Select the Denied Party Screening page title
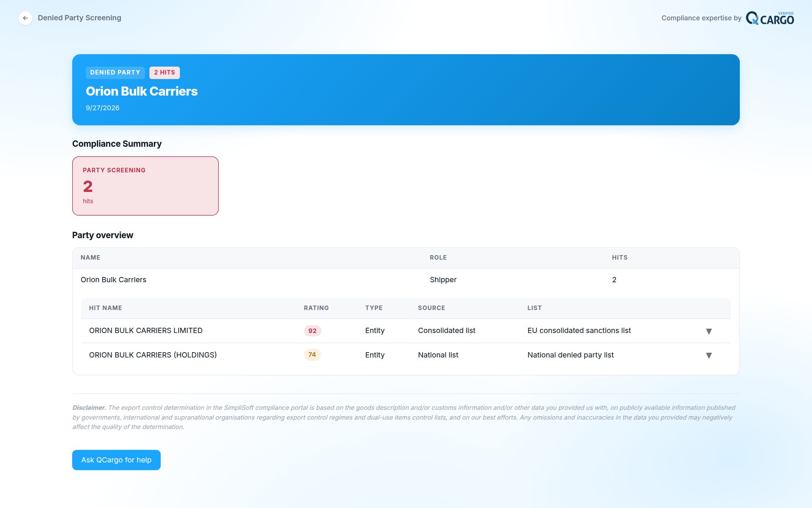Image resolution: width=812 pixels, height=508 pixels. [79, 18]
